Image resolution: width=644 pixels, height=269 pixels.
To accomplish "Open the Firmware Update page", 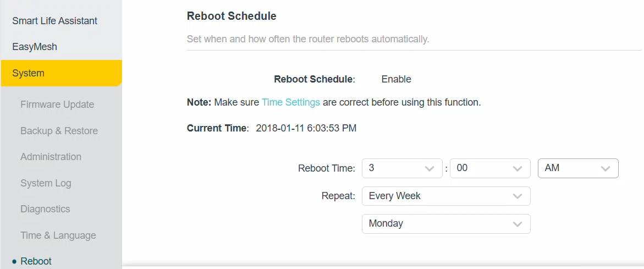I will point(57,105).
